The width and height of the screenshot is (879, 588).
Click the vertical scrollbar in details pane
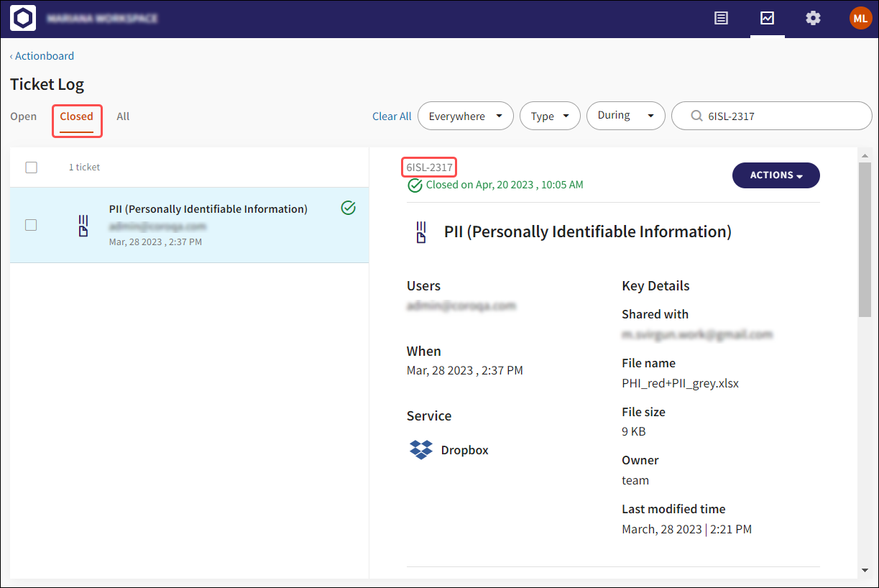click(x=865, y=239)
